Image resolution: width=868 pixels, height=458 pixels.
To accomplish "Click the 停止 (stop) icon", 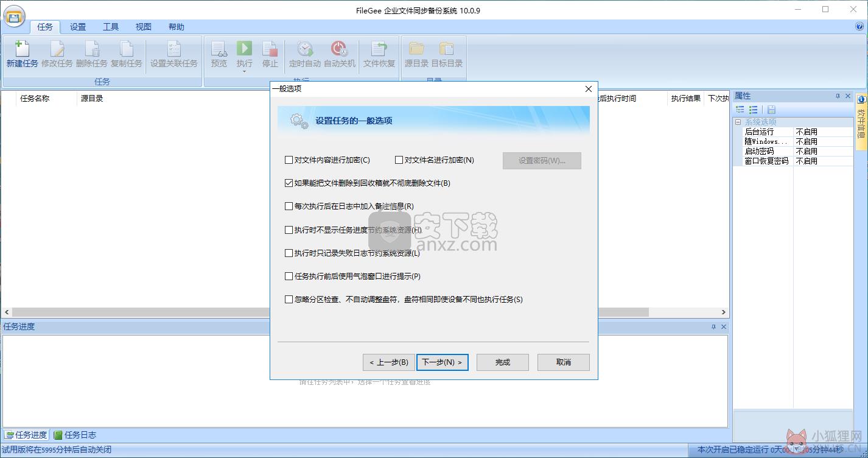I will (270, 49).
